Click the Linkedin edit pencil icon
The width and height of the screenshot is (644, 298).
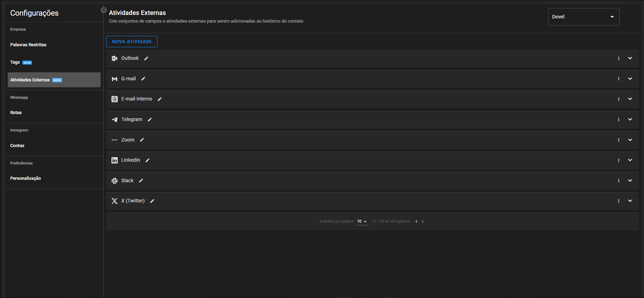148,160
